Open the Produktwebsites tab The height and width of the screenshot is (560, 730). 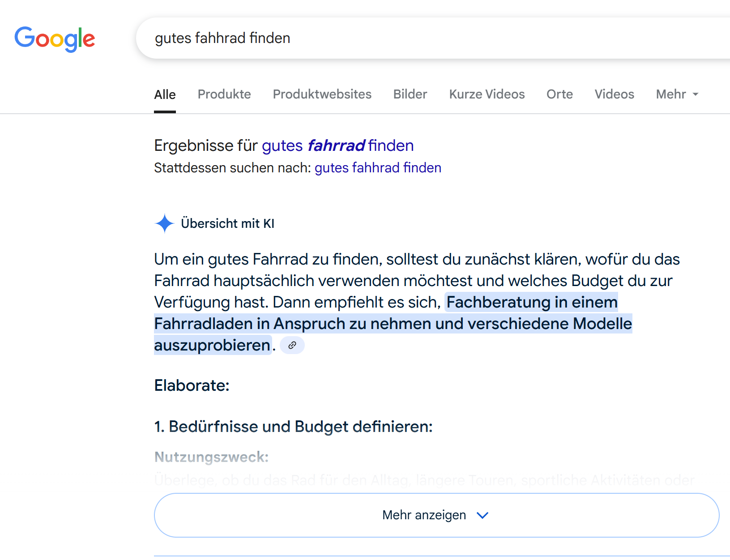click(322, 94)
